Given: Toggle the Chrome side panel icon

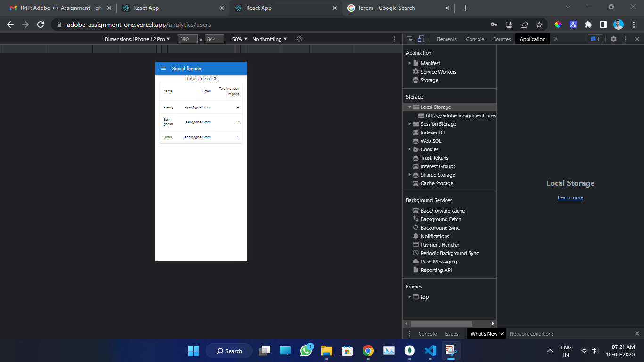Looking at the screenshot, I should click(x=603, y=25).
